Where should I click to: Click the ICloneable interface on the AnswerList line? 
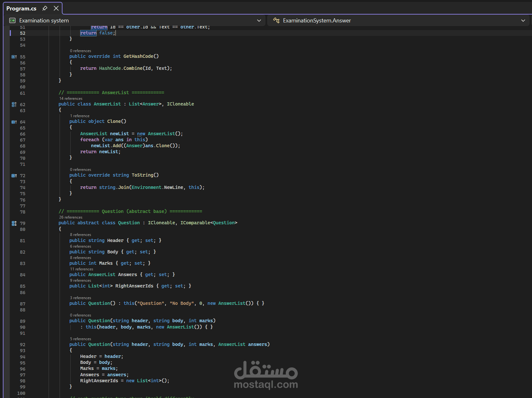point(180,104)
